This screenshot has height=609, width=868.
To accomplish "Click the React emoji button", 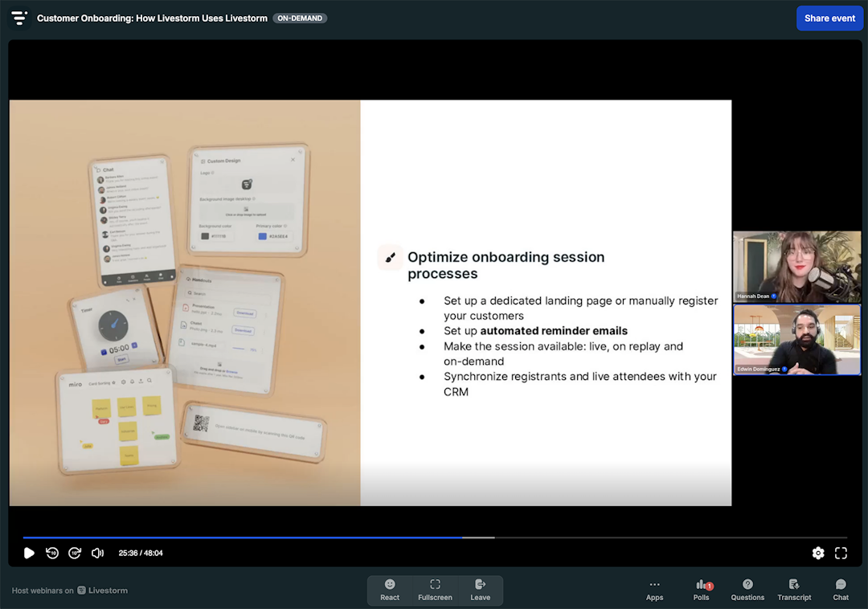I will [x=390, y=591].
